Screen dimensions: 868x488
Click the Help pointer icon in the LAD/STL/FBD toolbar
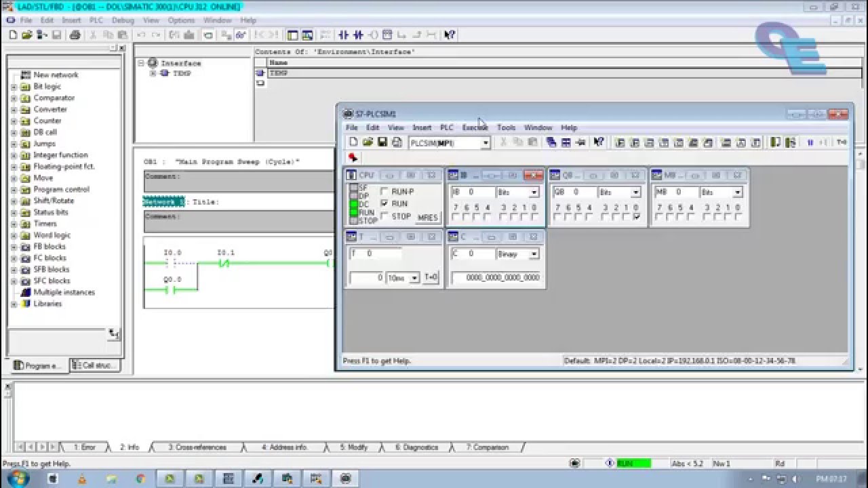[x=449, y=35]
